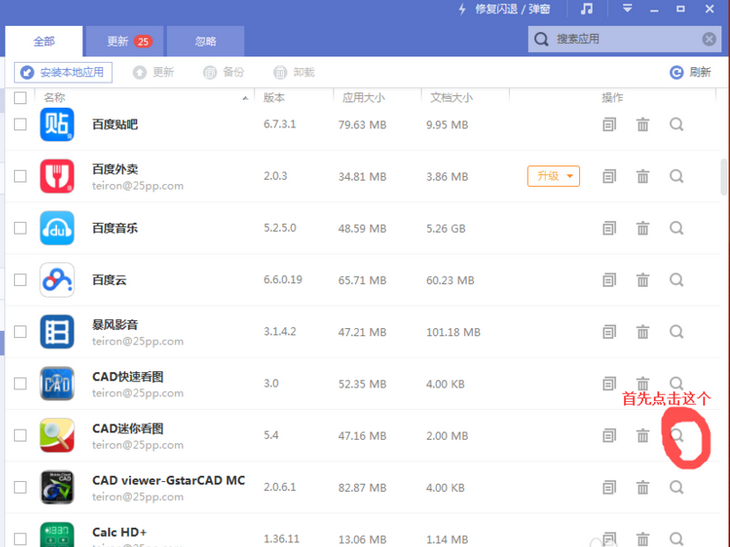The width and height of the screenshot is (730, 547).
Task: Click magnifier in CAD viewer-GstarCAD row
Action: click(x=676, y=487)
